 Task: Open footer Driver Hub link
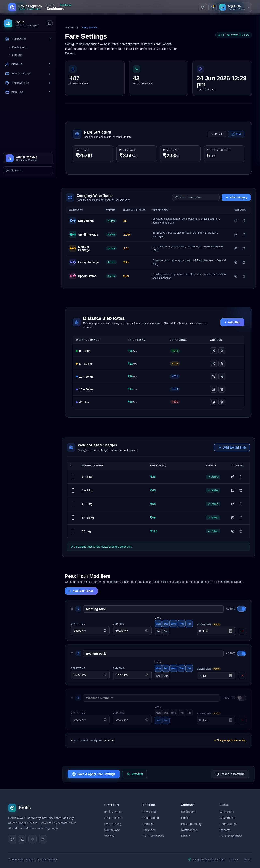click(149, 811)
